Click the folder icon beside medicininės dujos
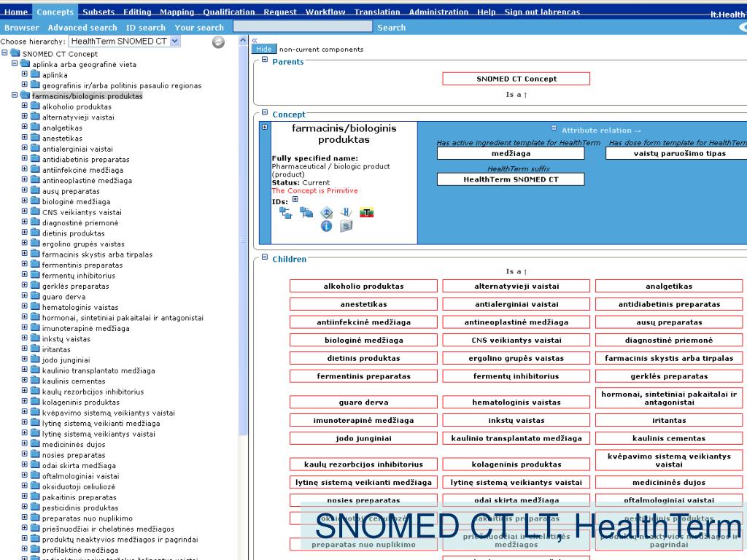This screenshot has width=747, height=560. pyautogui.click(x=35, y=444)
